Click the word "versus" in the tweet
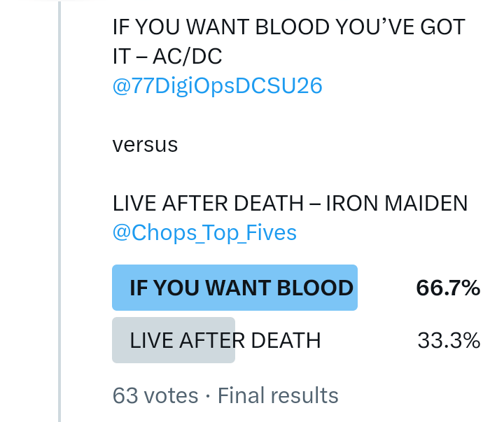Viewport: 504px width, 422px height. click(145, 145)
